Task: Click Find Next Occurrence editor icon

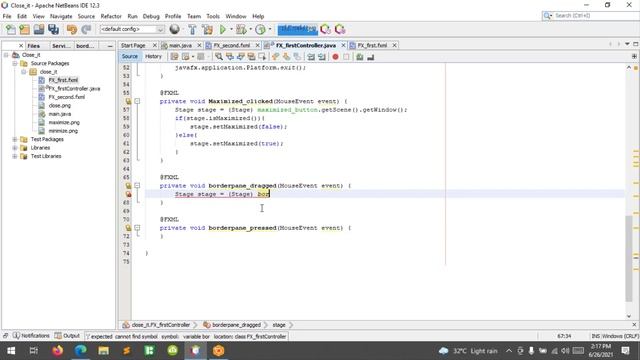Action: [240, 57]
